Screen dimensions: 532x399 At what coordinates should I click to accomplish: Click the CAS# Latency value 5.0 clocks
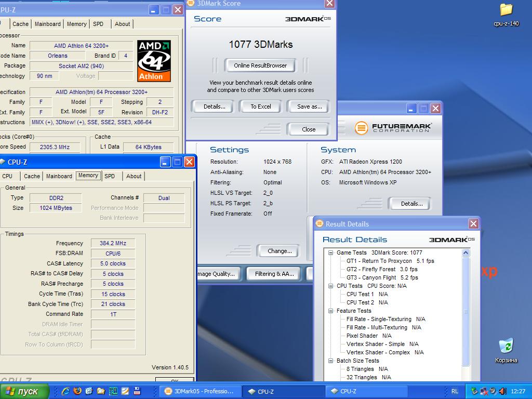tap(113, 263)
